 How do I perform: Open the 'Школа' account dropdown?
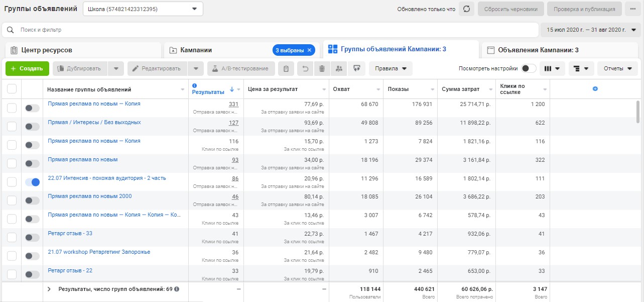click(x=143, y=9)
